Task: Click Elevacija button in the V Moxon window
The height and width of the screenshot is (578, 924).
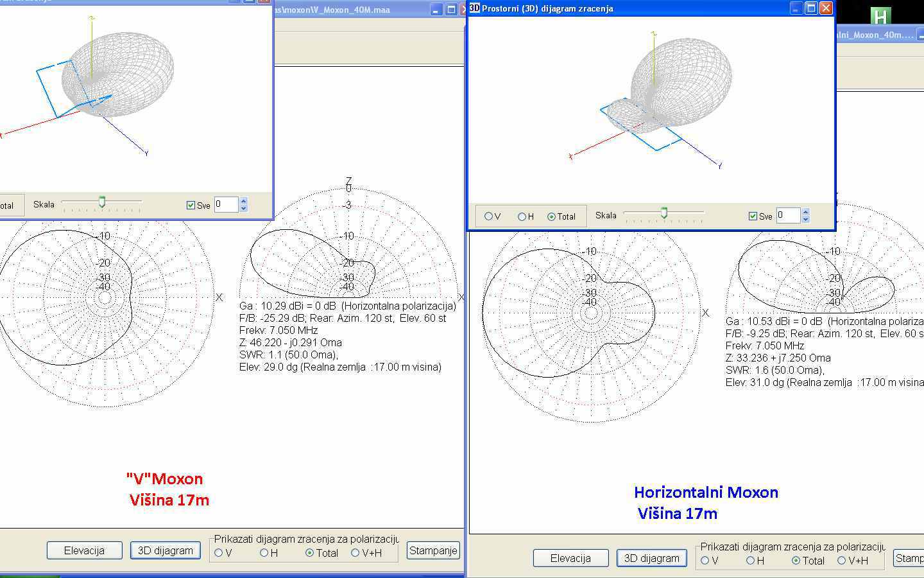Action: pyautogui.click(x=84, y=550)
